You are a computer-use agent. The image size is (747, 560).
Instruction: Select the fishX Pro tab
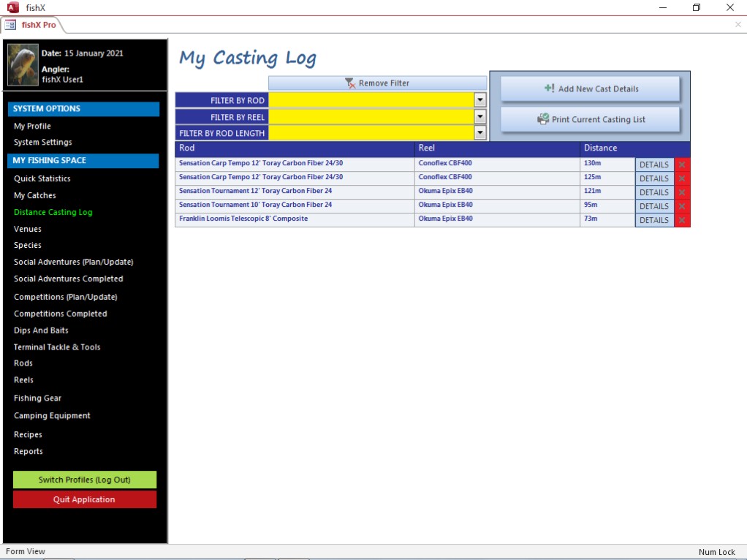[x=33, y=25]
